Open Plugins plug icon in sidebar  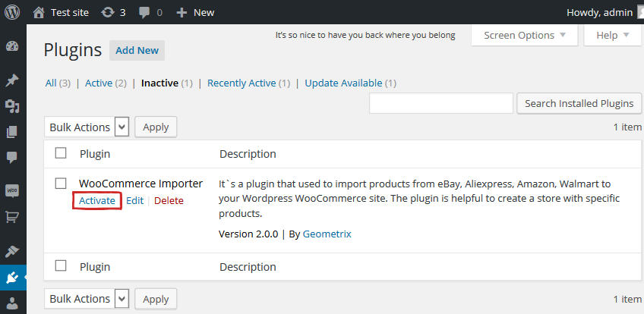click(12, 278)
